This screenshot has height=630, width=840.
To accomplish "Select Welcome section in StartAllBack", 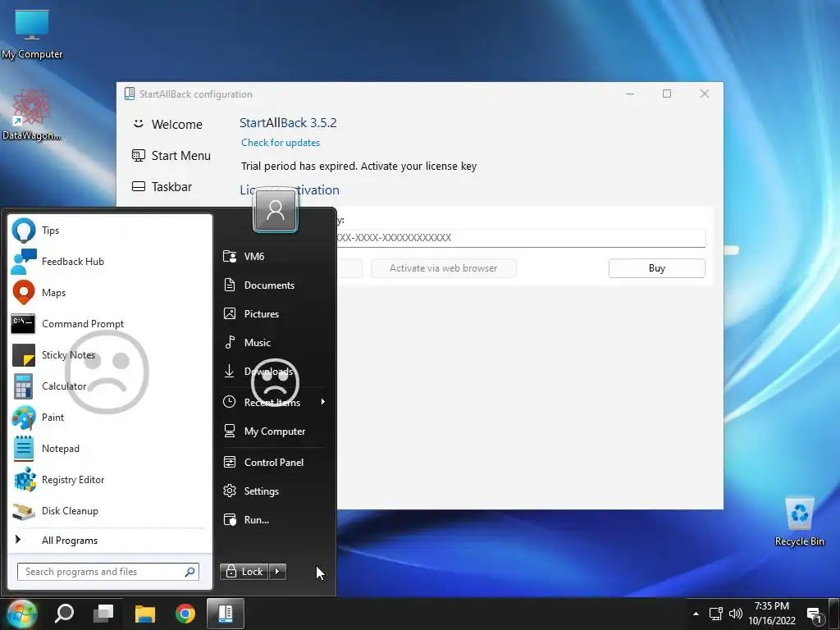I will point(167,125).
